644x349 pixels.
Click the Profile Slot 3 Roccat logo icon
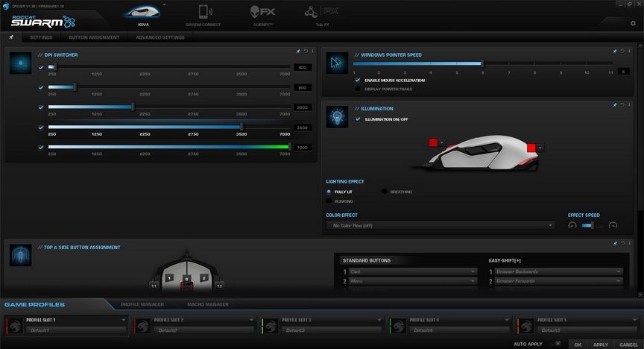point(271,326)
